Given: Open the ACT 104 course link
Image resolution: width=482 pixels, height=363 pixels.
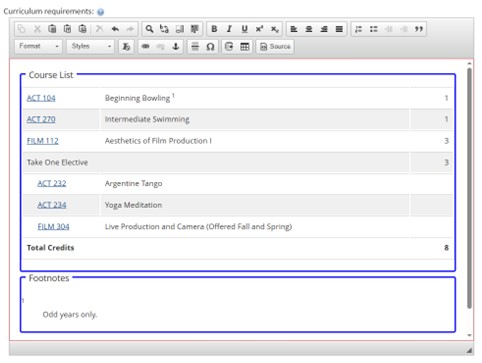Looking at the screenshot, I should [x=41, y=98].
